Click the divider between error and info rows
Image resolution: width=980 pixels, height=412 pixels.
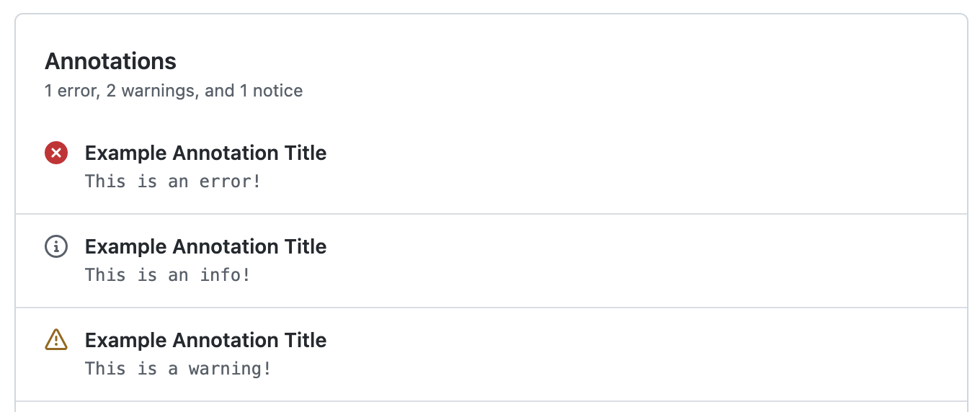[490, 214]
